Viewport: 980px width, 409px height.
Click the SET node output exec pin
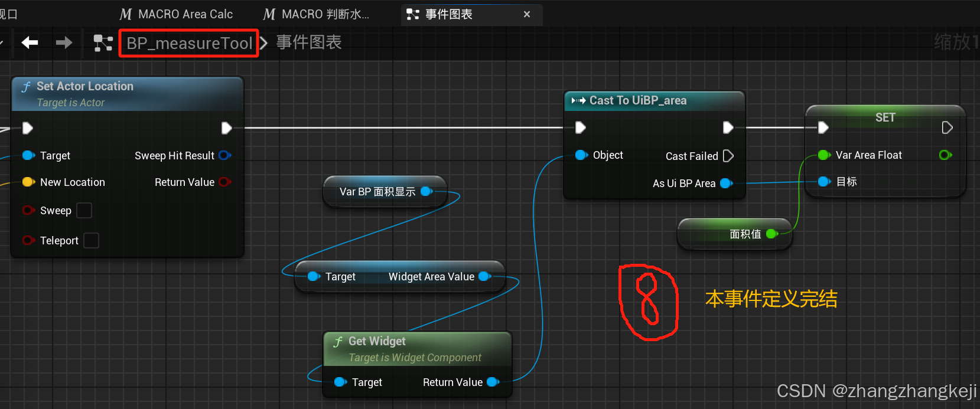pos(947,127)
